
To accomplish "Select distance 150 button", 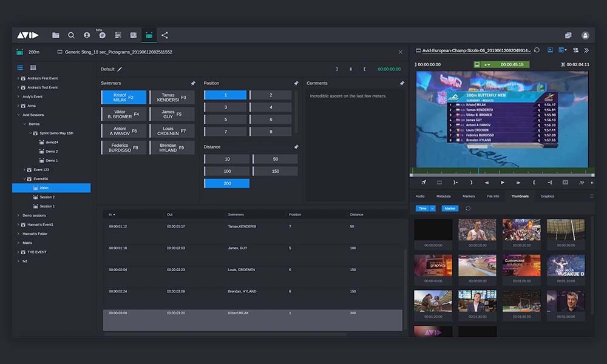I will coord(275,171).
